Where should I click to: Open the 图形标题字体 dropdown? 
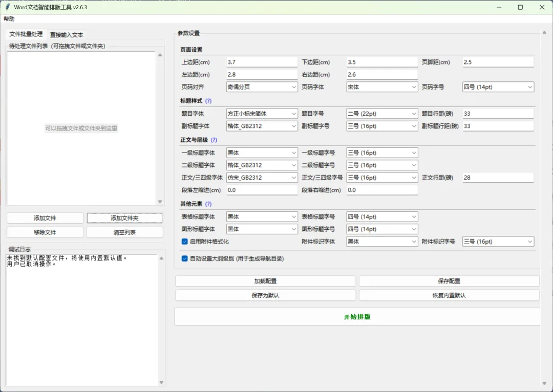click(x=262, y=229)
